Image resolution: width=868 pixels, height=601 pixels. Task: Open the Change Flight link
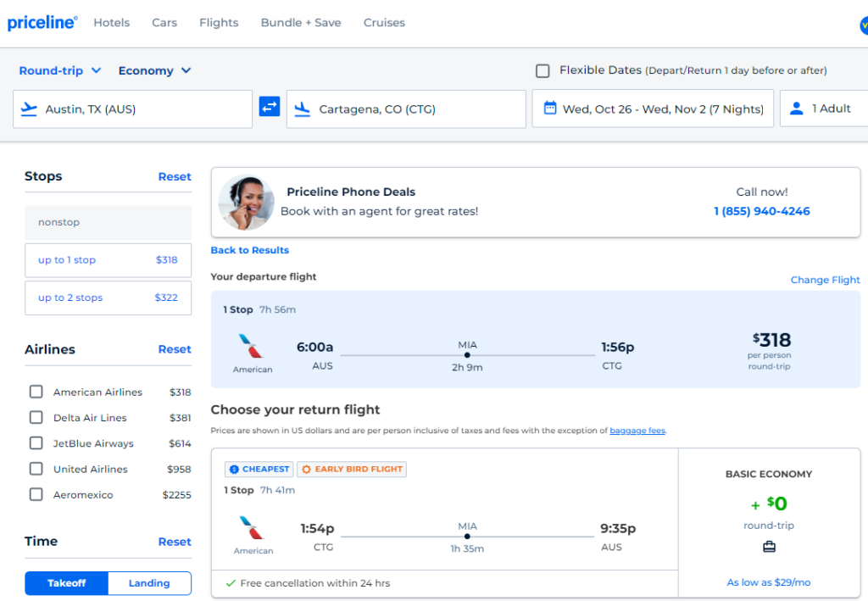click(x=825, y=279)
